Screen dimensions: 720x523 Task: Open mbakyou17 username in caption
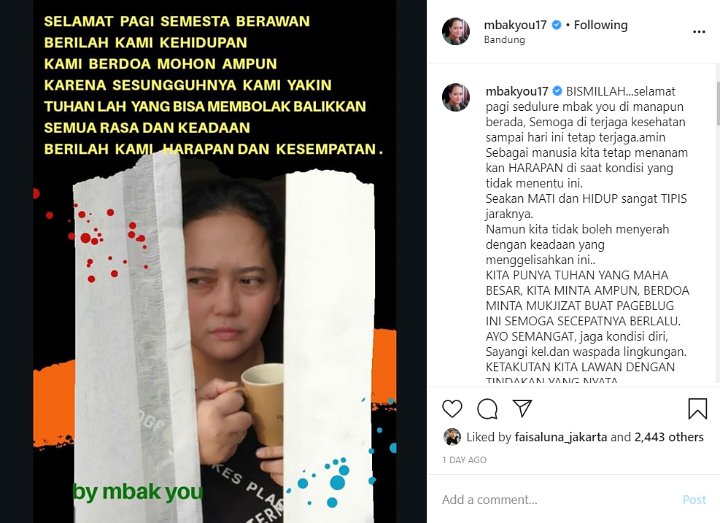tap(517, 91)
